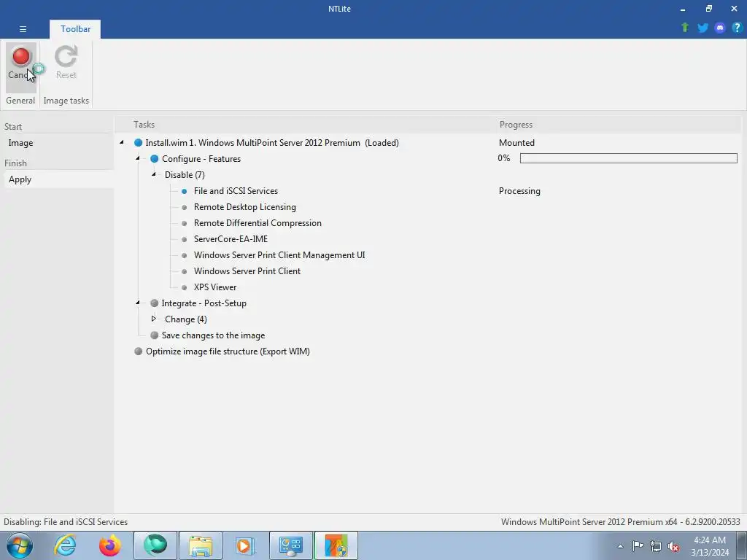Click the Progress column header
Image resolution: width=747 pixels, height=560 pixels.
click(x=516, y=125)
